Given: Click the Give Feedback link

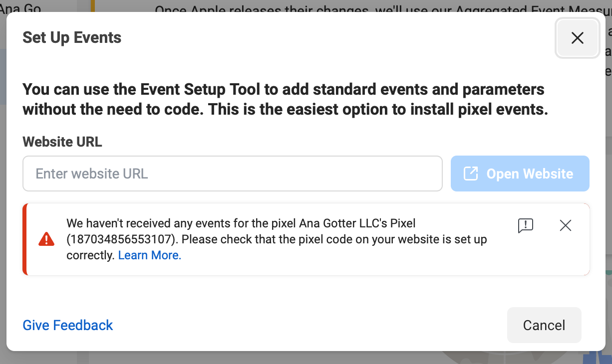Looking at the screenshot, I should pyautogui.click(x=67, y=325).
